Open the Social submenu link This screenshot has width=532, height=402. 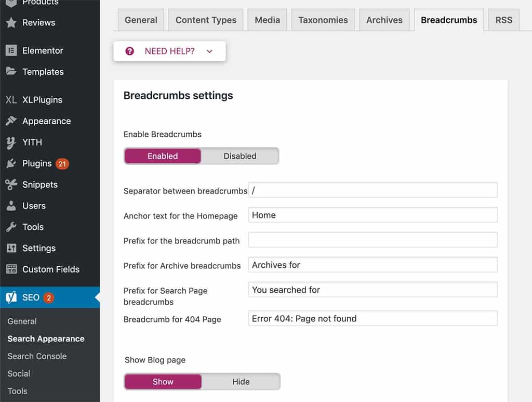(19, 373)
